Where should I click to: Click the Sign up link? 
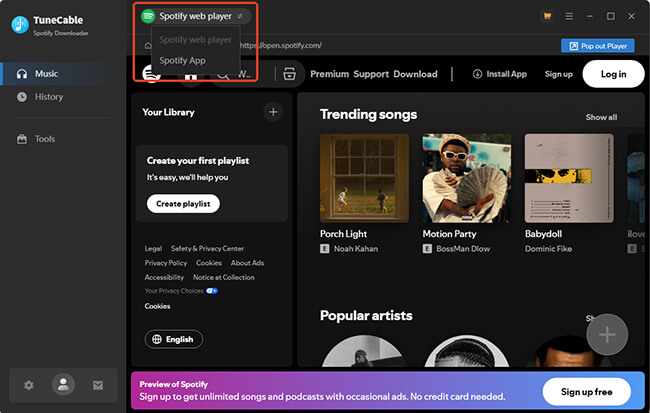pyautogui.click(x=558, y=74)
